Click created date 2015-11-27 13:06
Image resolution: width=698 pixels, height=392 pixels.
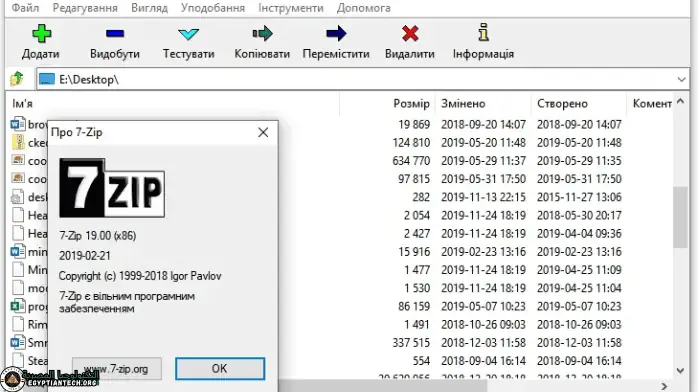point(579,197)
